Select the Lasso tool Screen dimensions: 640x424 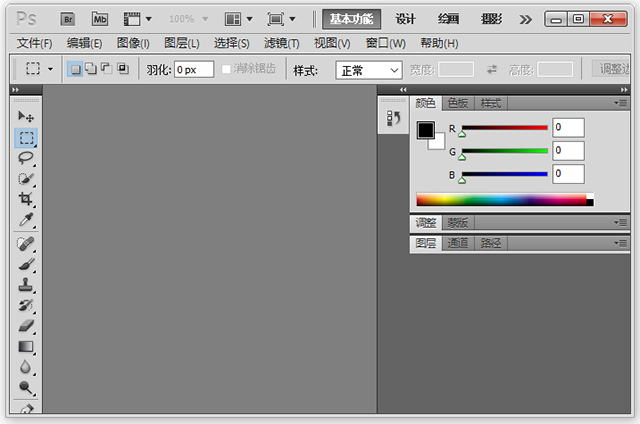pos(26,158)
